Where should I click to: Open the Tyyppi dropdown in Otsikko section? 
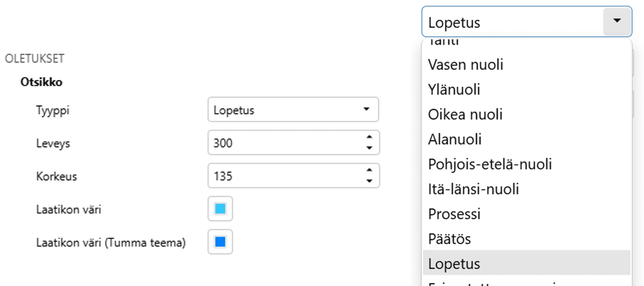293,110
